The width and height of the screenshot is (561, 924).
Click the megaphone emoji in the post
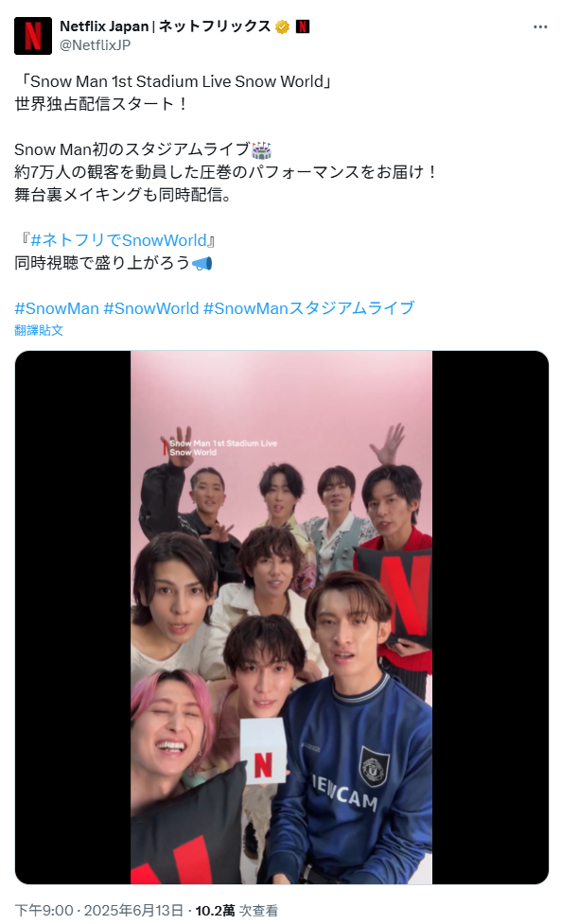[x=202, y=263]
